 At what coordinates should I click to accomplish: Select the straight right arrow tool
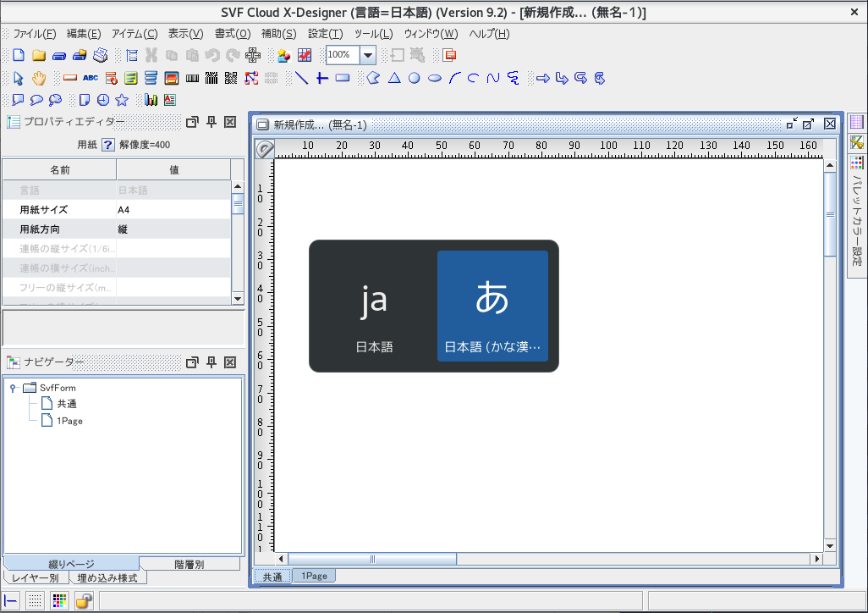pos(543,78)
